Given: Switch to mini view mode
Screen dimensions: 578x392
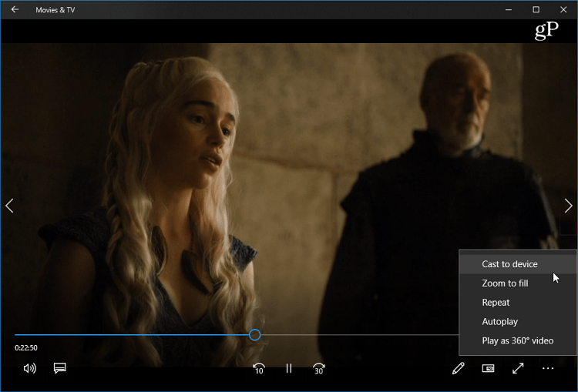Looking at the screenshot, I should (x=488, y=368).
